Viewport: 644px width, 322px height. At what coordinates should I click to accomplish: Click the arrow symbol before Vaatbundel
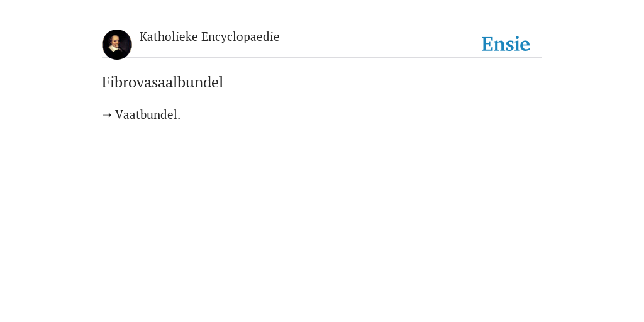point(107,116)
